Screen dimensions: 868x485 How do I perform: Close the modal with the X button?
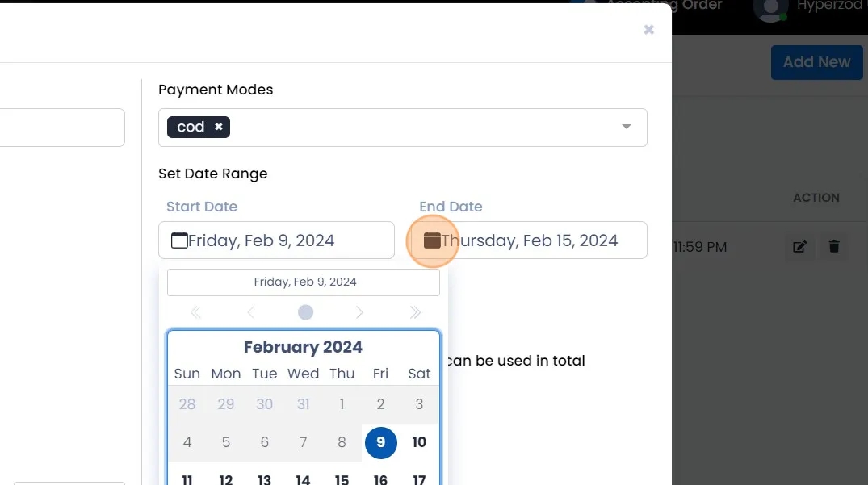[x=648, y=30]
